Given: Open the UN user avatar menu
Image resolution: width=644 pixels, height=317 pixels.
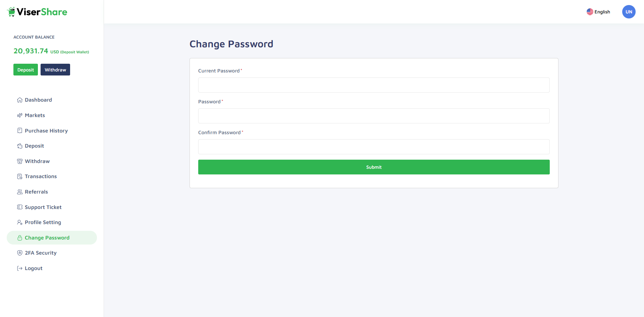Looking at the screenshot, I should [x=629, y=12].
